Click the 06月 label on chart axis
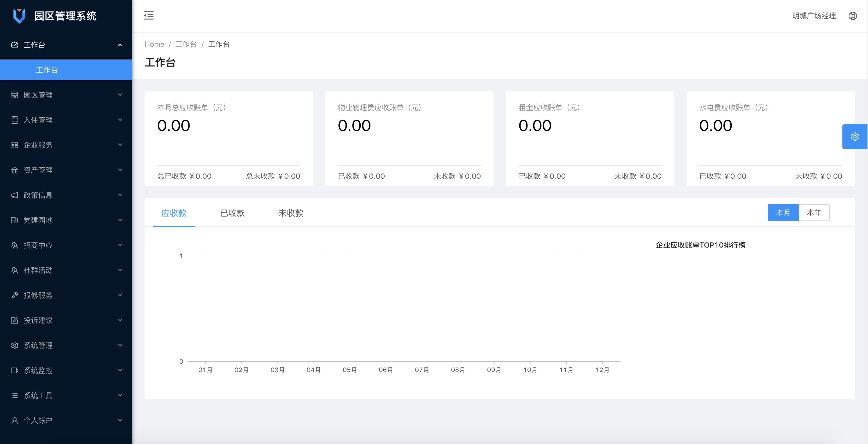This screenshot has height=444, width=868. [385, 370]
